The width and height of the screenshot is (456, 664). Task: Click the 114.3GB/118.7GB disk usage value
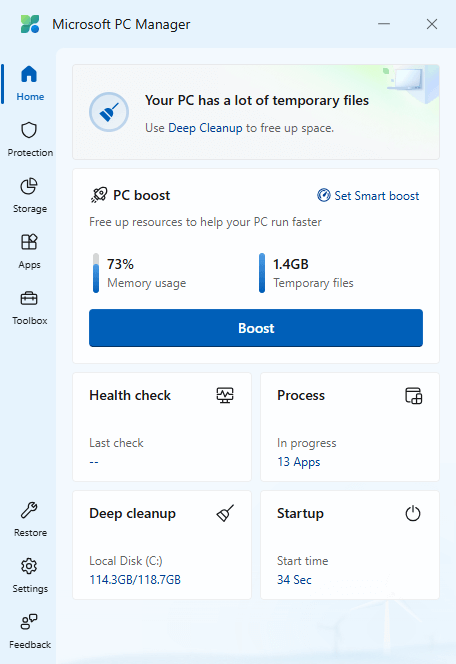(x=135, y=579)
